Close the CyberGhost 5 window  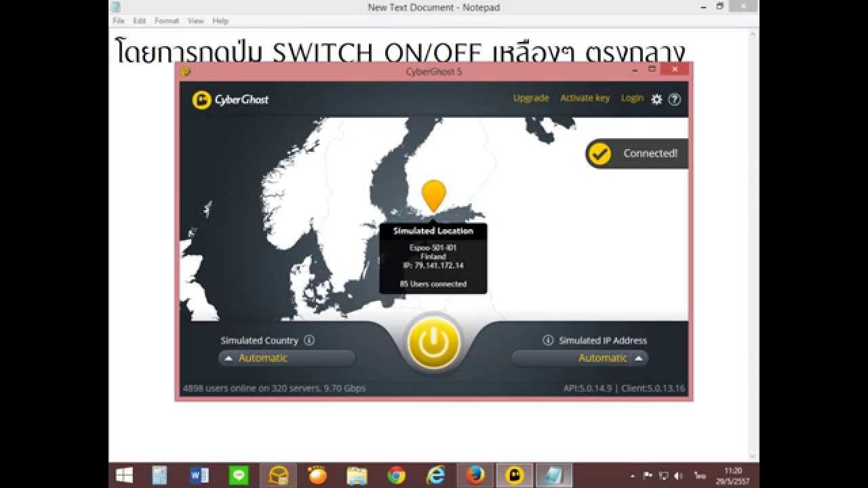coord(675,70)
